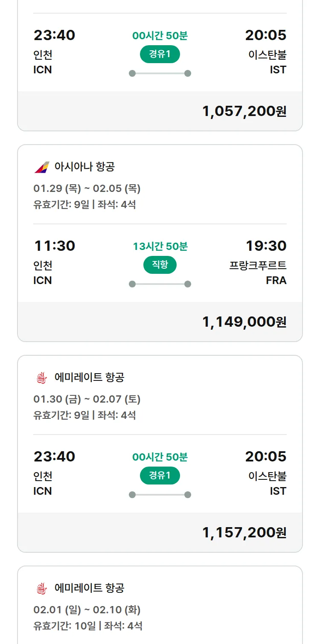Click the Asiana Airlines logo icon
Image resolution: width=320 pixels, height=644 pixels.
[42, 167]
